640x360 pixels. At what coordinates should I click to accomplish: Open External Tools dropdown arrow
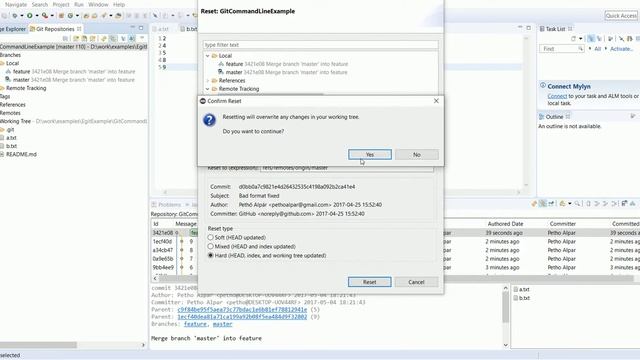[x=52, y=16]
